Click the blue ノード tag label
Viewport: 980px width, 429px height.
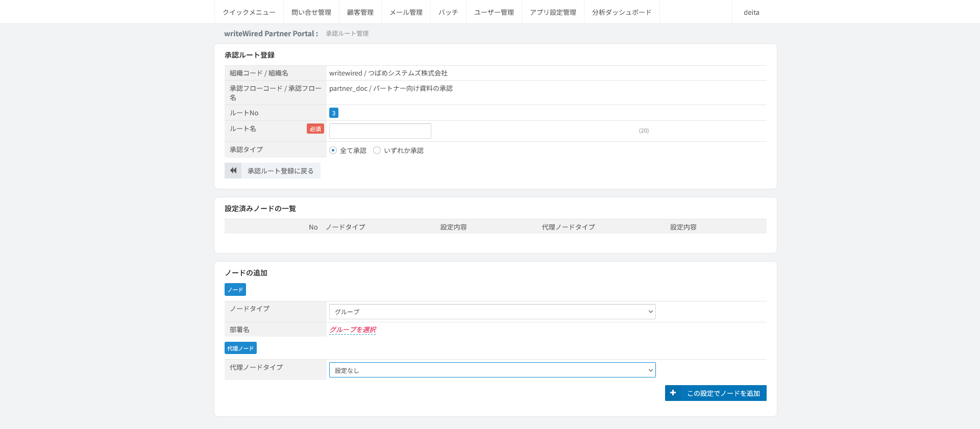[x=235, y=290]
